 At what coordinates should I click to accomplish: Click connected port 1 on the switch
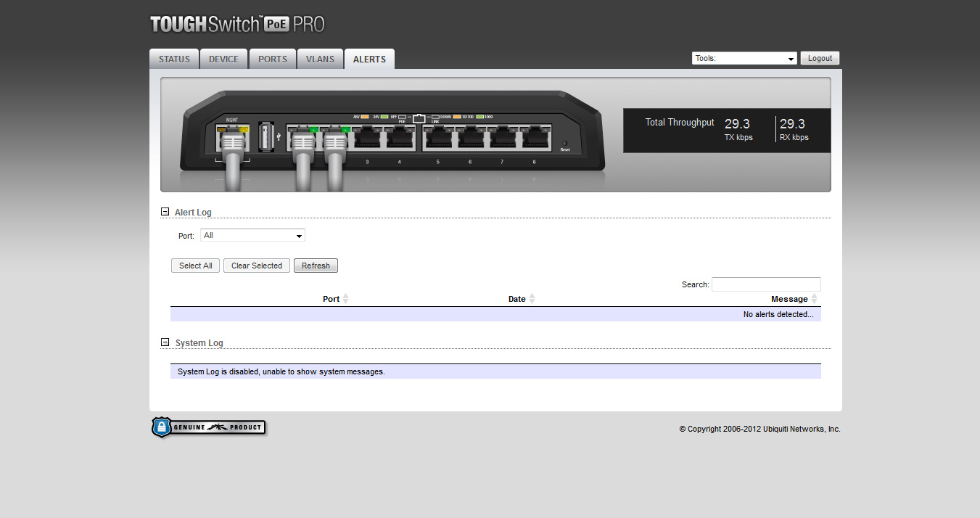(303, 137)
